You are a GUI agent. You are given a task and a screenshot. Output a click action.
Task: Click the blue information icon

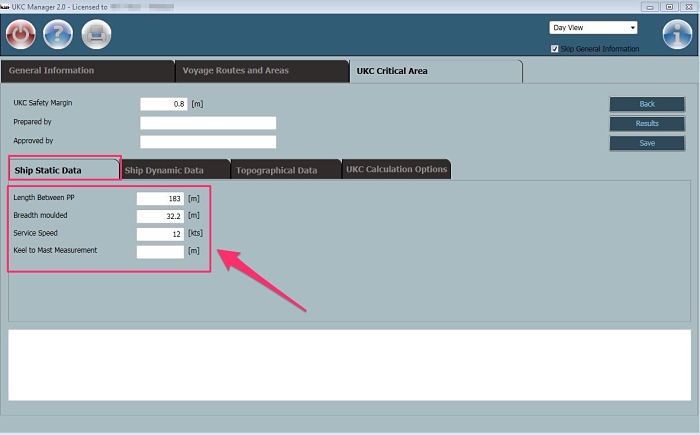click(x=677, y=34)
